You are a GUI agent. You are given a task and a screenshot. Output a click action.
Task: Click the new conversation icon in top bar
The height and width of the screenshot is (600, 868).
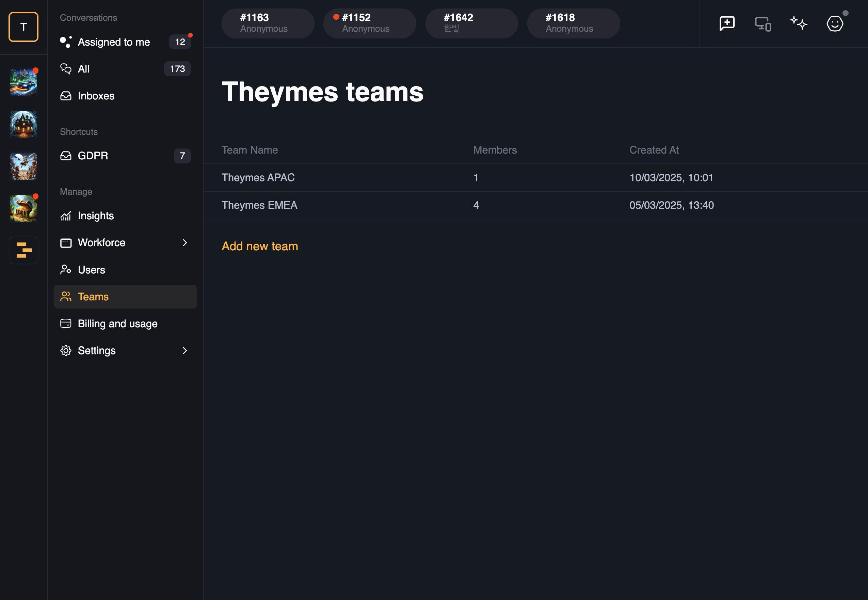coord(727,24)
